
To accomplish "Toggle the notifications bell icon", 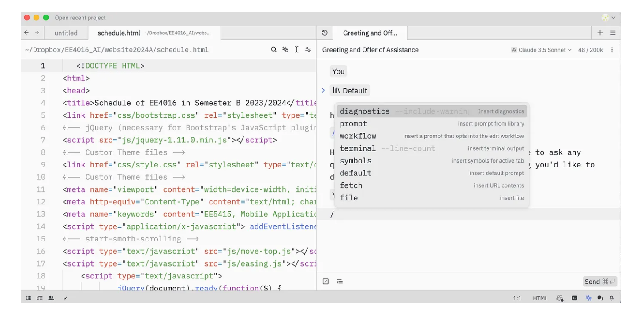I will [x=612, y=298].
